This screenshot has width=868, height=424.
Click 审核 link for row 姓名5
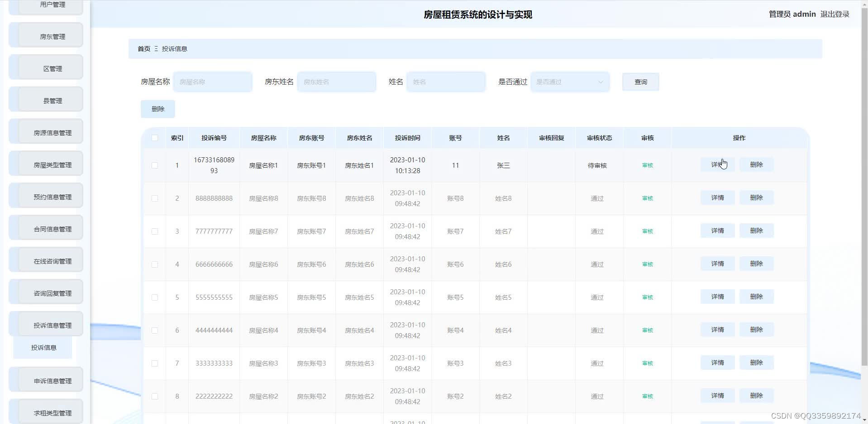pyautogui.click(x=648, y=297)
